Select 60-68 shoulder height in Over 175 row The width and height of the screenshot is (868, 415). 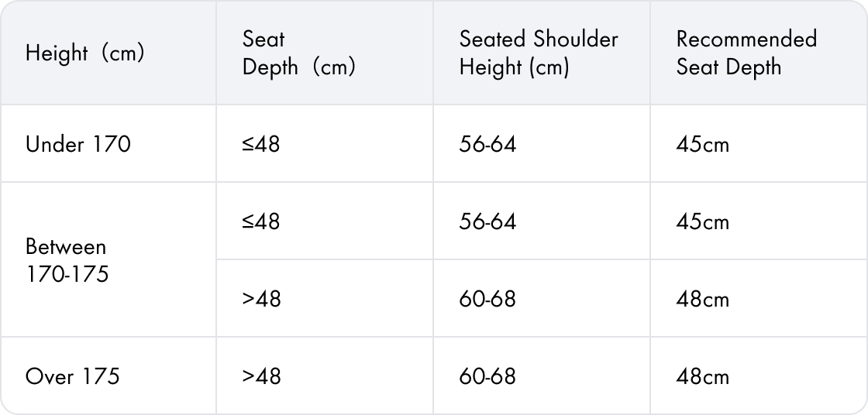coord(487,377)
